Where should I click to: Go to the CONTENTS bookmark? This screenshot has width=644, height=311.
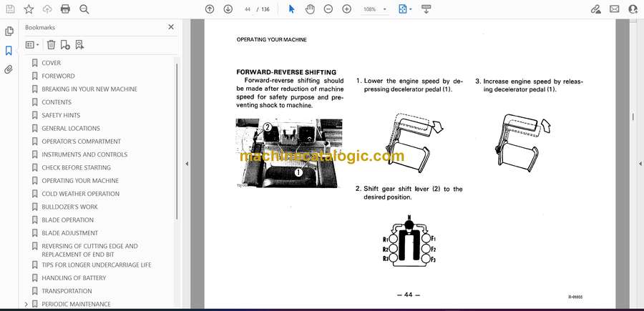click(57, 102)
